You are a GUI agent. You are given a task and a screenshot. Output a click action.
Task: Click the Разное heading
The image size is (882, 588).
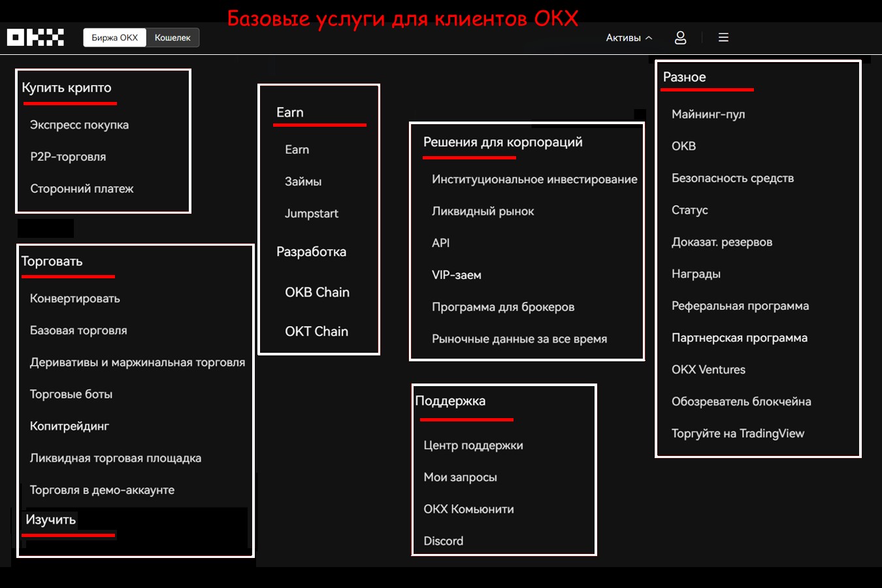click(x=685, y=77)
